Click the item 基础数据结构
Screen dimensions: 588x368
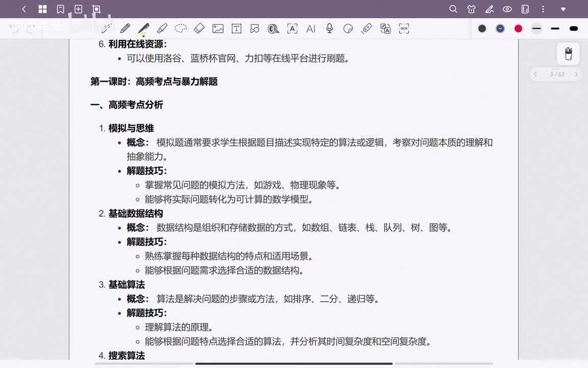(x=135, y=213)
